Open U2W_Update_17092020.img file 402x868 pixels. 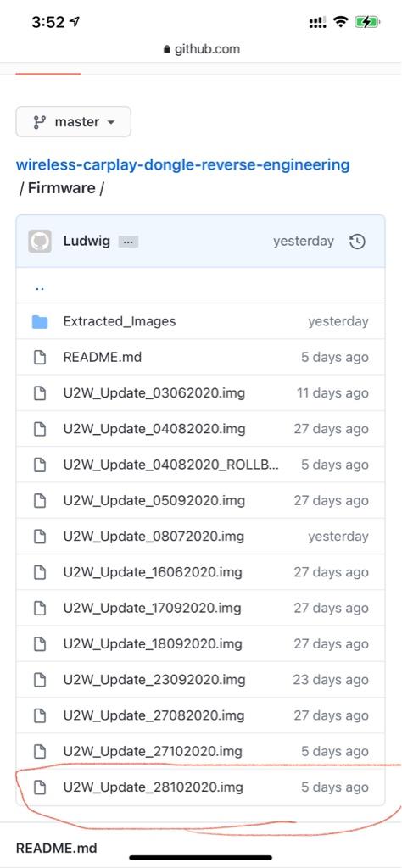point(153,608)
